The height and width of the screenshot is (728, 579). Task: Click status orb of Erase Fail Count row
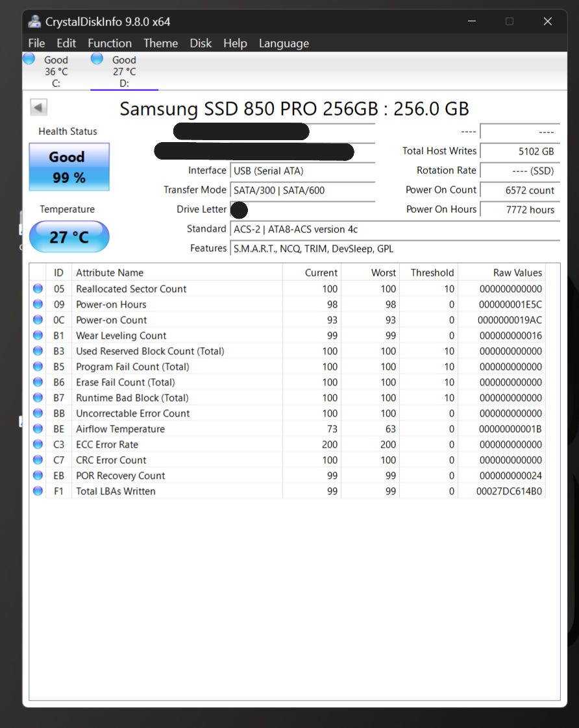point(38,382)
